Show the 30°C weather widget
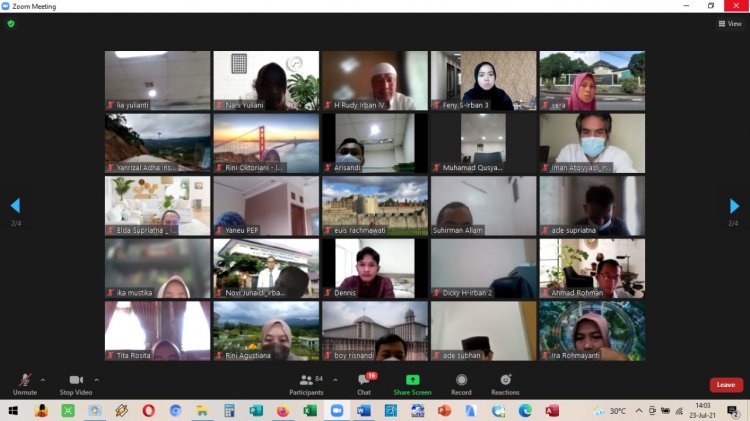 pos(610,410)
